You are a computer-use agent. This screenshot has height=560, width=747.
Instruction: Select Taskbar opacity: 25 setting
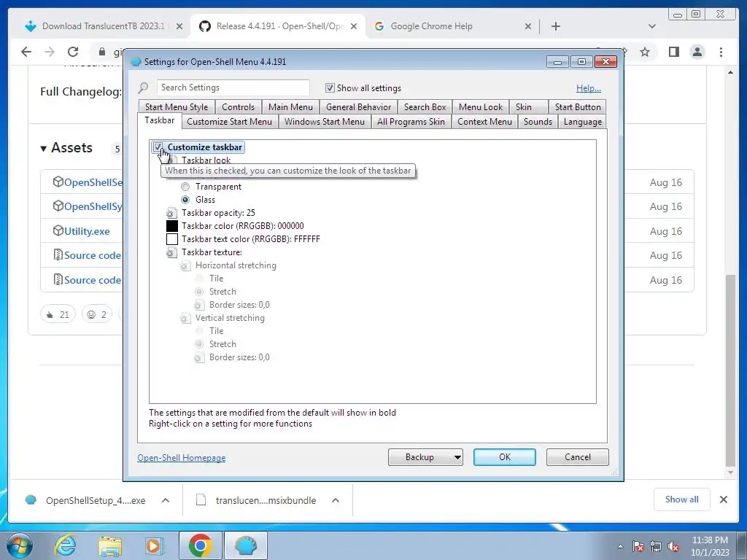[x=218, y=213]
